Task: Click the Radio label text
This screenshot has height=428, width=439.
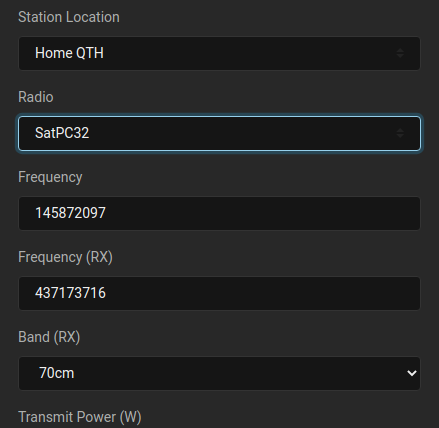Action: click(36, 97)
